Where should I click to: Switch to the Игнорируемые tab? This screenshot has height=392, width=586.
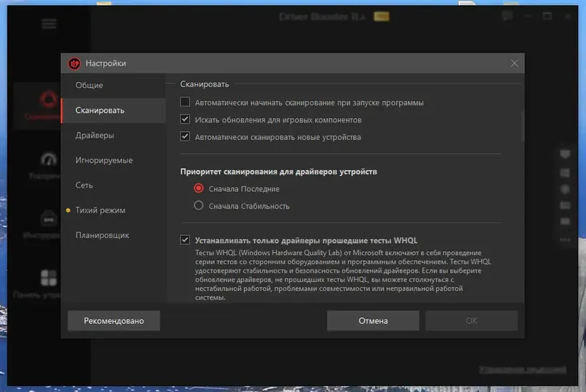[x=114, y=160]
